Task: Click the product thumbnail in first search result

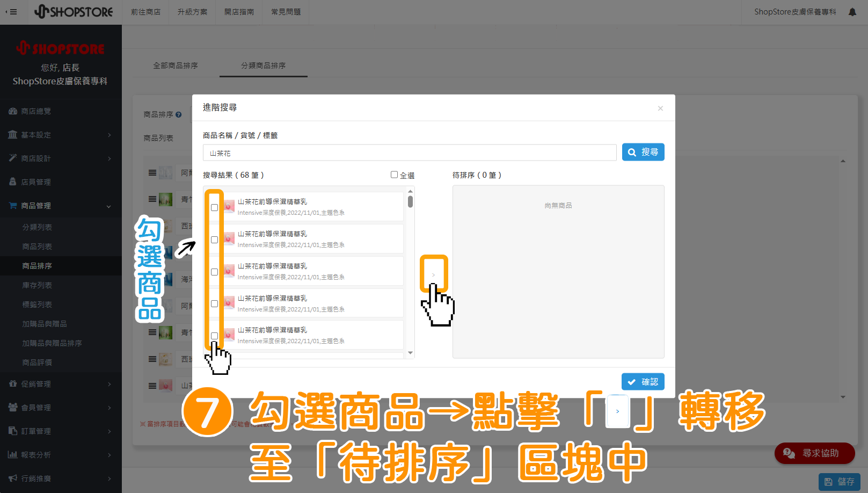Action: pos(229,207)
